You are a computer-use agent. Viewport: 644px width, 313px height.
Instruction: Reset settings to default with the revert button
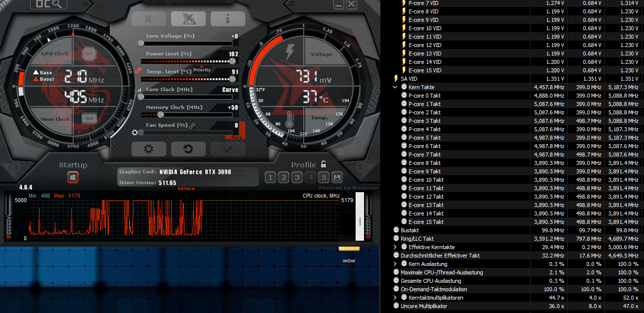coord(188,149)
